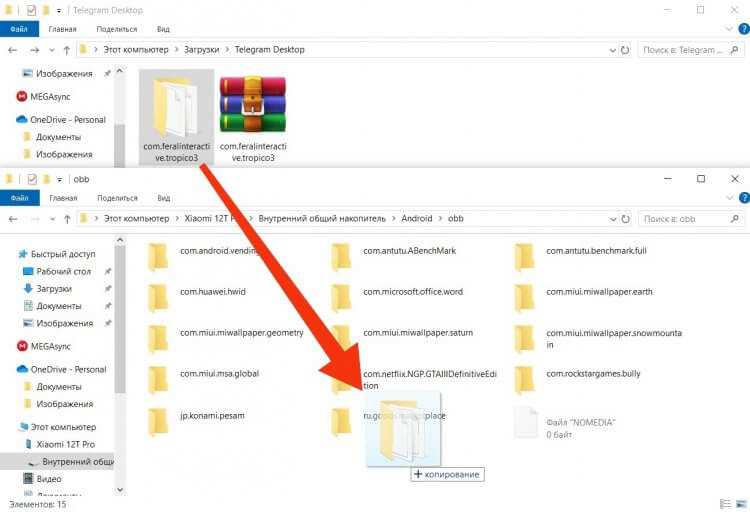This screenshot has width=750, height=512.
Task: Click search field in Telegram Desktop window
Action: click(x=690, y=50)
